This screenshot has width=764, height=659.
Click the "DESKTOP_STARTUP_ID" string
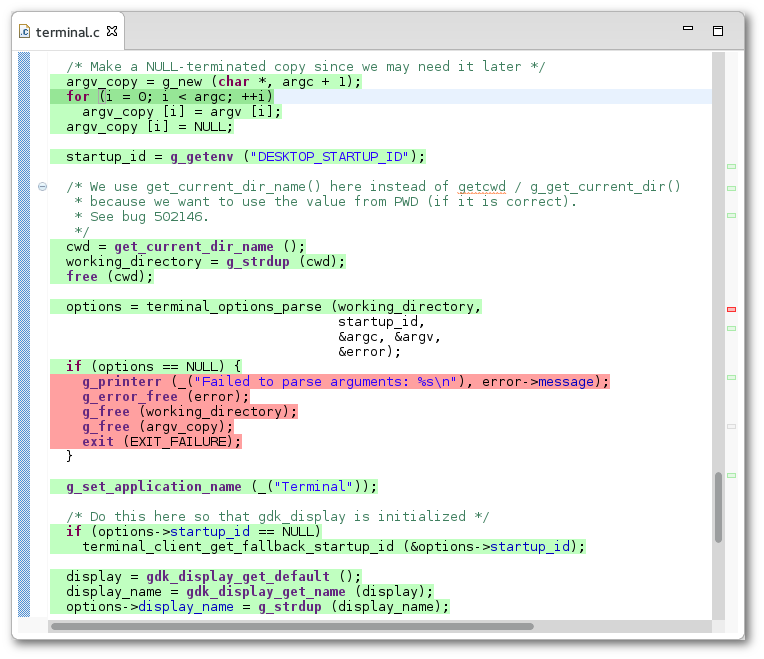(329, 157)
